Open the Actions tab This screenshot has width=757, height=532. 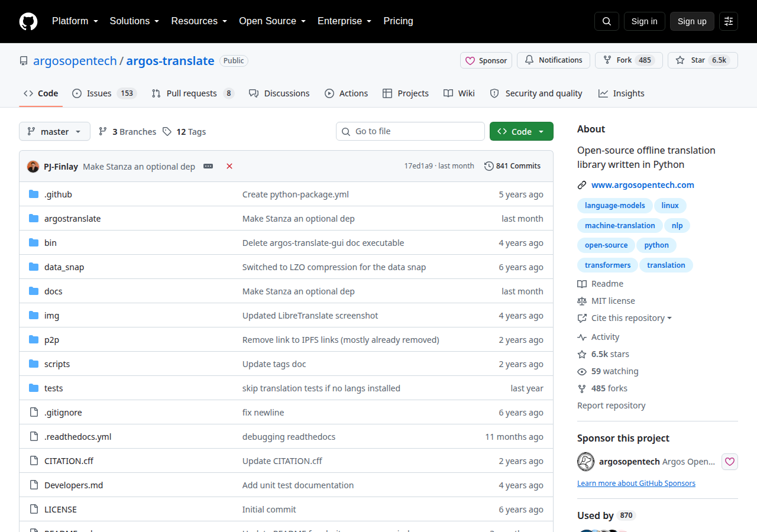pyautogui.click(x=347, y=93)
